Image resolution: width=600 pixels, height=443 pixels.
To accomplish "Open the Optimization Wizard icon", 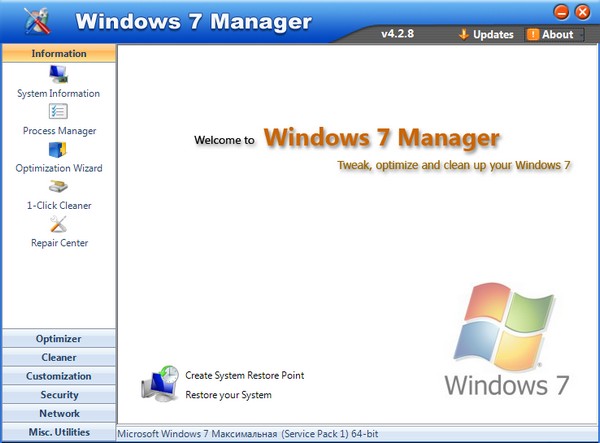I will pos(58,150).
